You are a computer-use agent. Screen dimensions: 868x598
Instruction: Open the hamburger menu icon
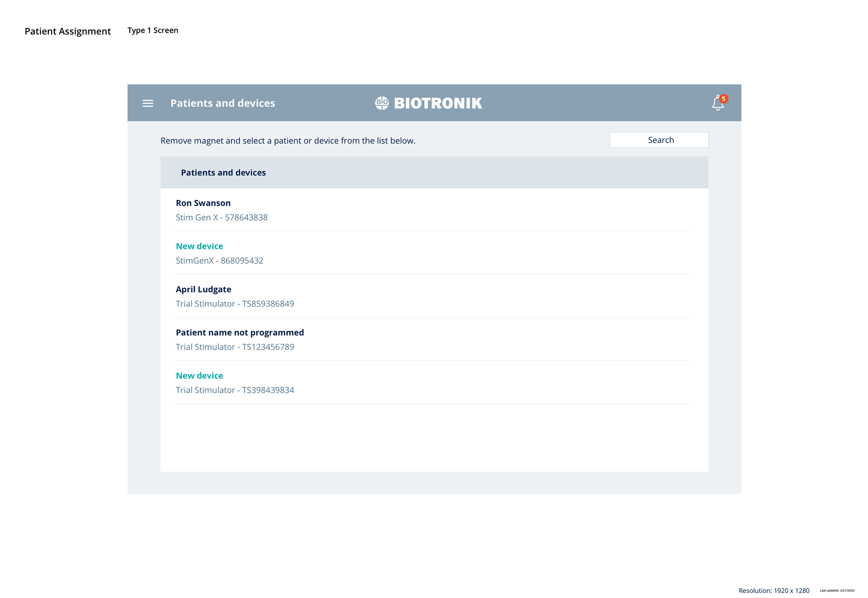[x=148, y=103]
